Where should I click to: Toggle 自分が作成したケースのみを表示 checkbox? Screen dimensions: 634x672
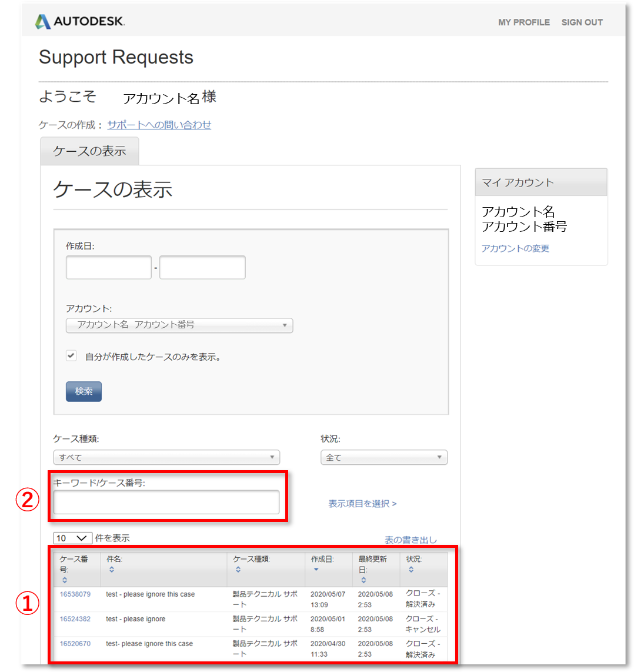[x=71, y=356]
